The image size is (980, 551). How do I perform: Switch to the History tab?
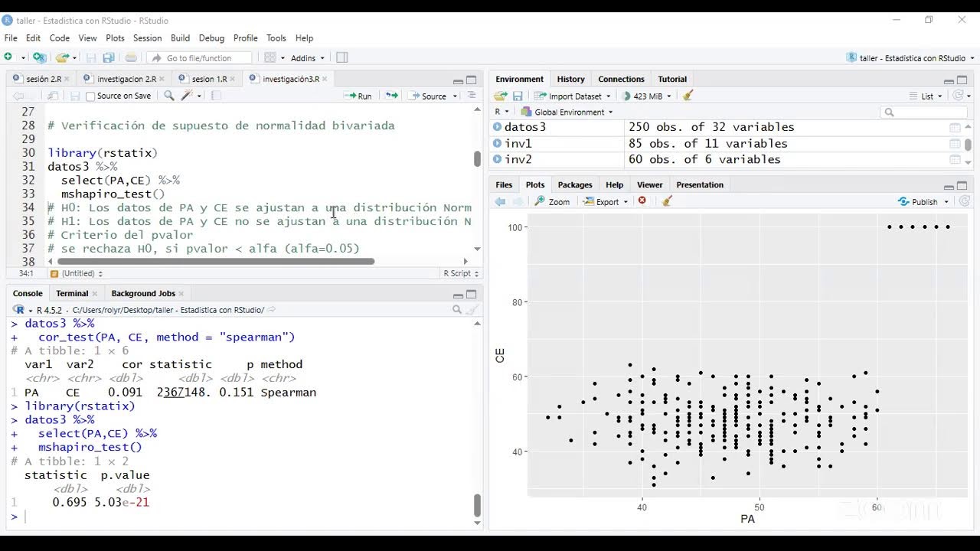coord(570,79)
